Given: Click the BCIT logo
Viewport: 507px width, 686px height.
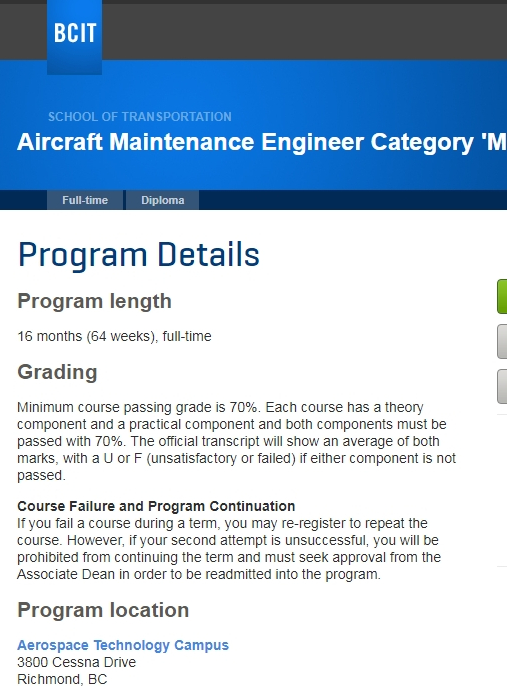Looking at the screenshot, I should click(x=74, y=37).
